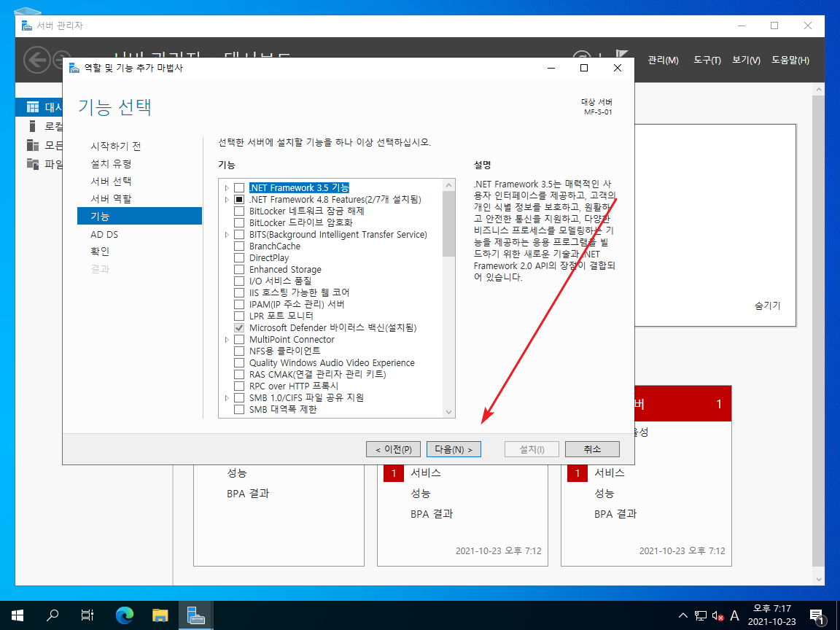The height and width of the screenshot is (630, 840).
Task: Tick the Enhanced Storage checkbox
Action: [239, 270]
